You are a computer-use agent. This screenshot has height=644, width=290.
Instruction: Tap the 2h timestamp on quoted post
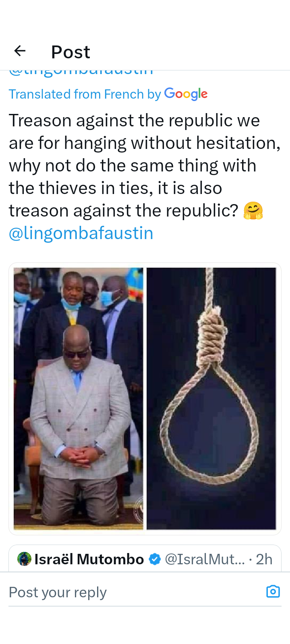click(264, 559)
